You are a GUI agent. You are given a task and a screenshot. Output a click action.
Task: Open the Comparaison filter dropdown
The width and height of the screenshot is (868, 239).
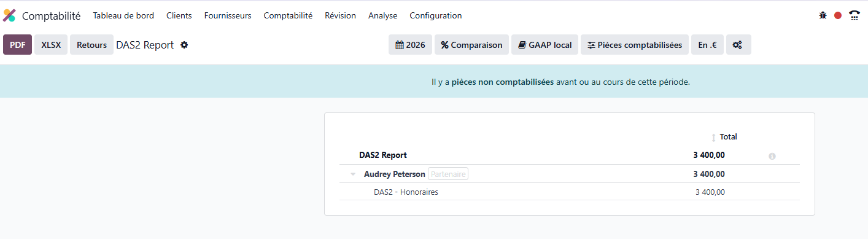(x=471, y=45)
